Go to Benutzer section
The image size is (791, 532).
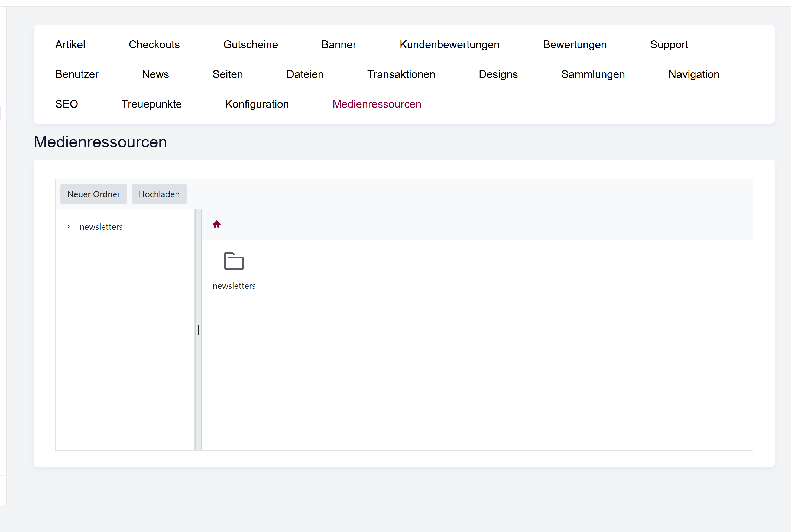(x=77, y=74)
